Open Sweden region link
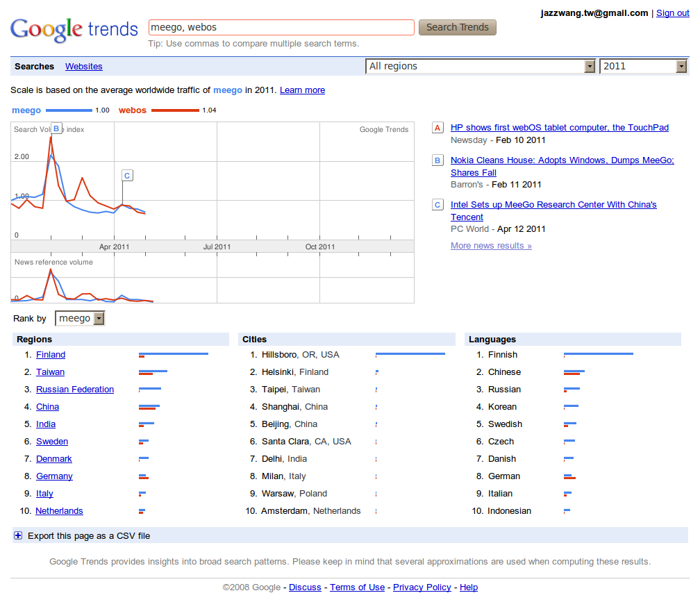Screen dimensions: 700x609 pos(52,442)
